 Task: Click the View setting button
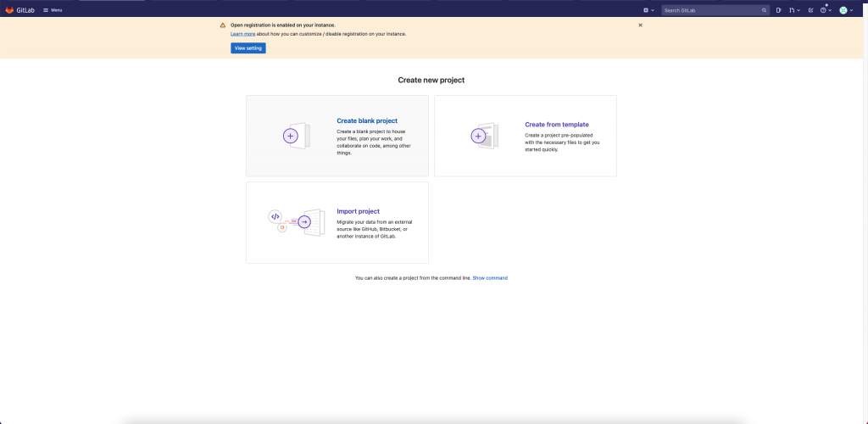[248, 48]
